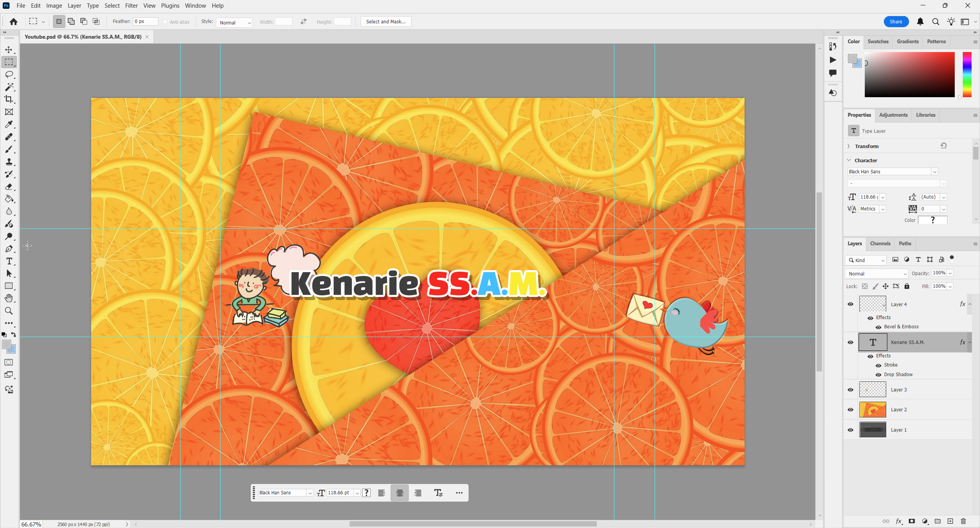Select the Crop tool

(9, 99)
